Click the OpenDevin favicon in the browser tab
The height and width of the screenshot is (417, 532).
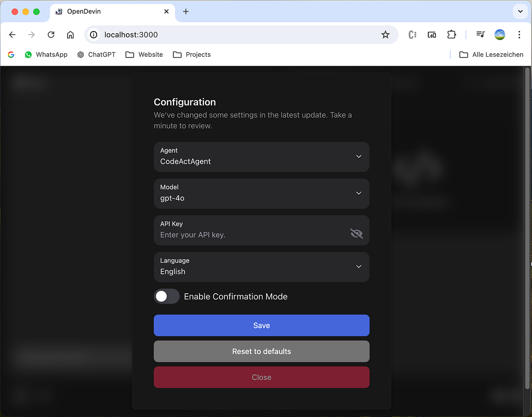(x=59, y=12)
